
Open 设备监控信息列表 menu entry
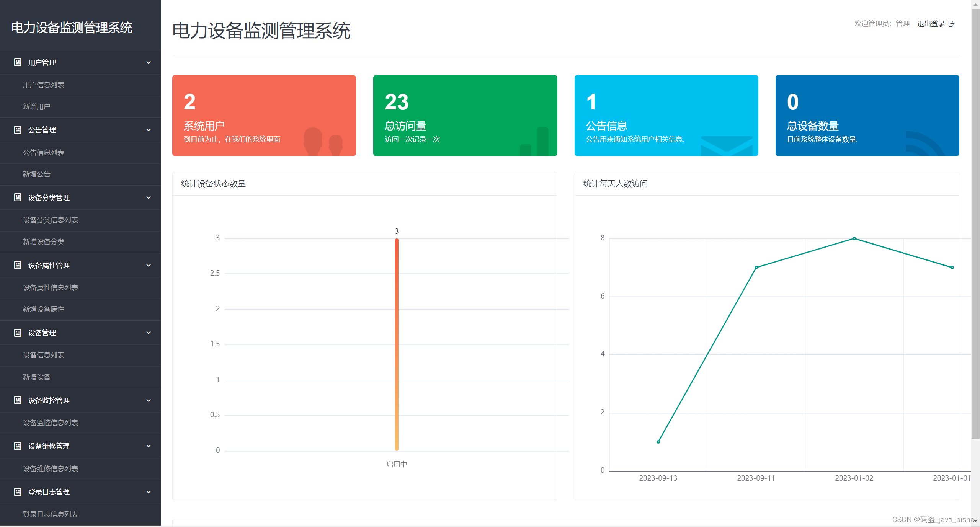[51, 423]
